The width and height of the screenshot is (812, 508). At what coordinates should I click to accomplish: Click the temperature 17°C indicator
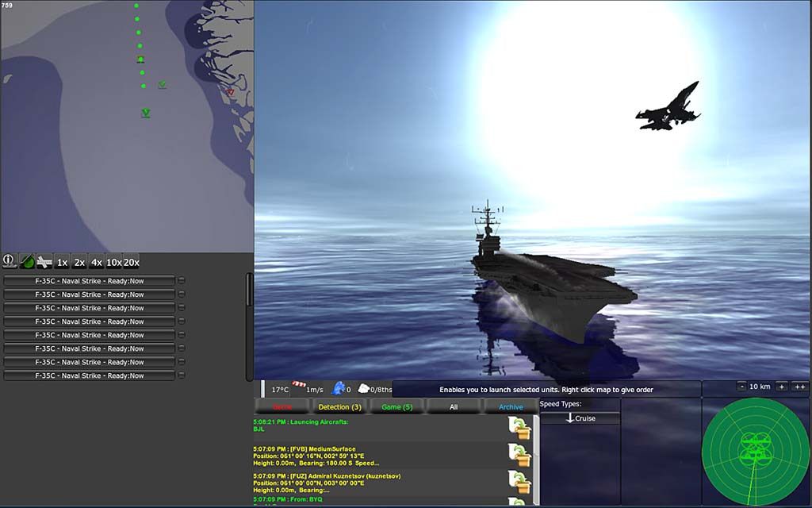point(280,389)
